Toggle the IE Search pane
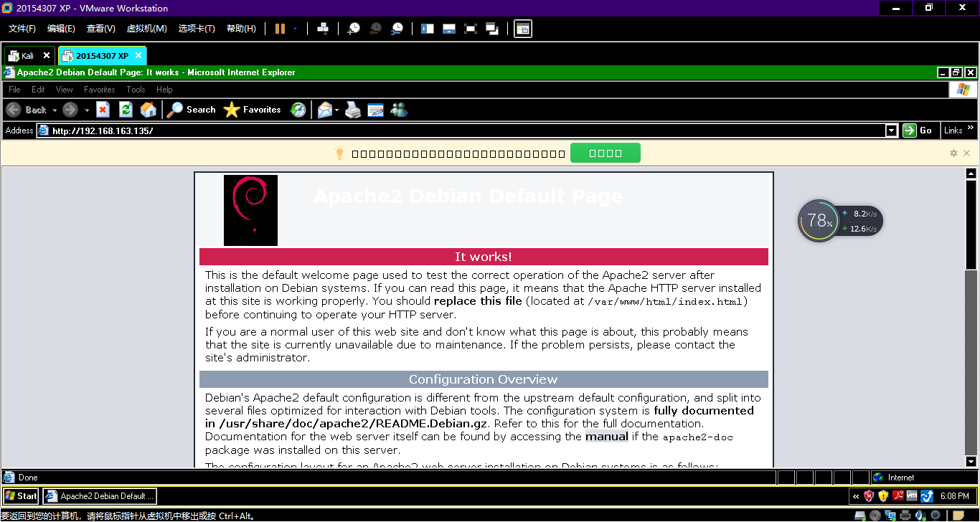Screen dimensions: 980x522 click(x=191, y=110)
